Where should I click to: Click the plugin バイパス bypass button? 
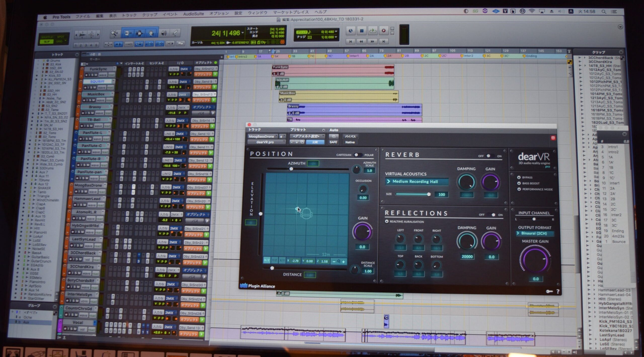pyautogui.click(x=350, y=136)
